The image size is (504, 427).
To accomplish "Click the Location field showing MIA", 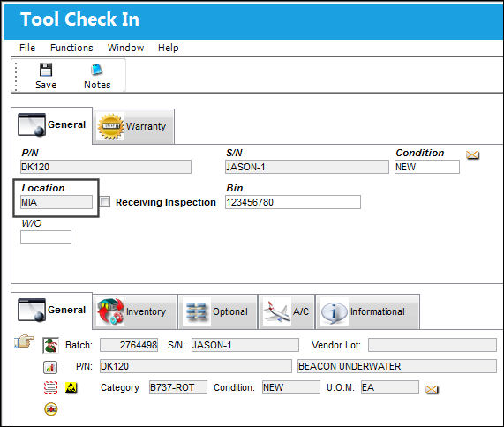I will [56, 202].
